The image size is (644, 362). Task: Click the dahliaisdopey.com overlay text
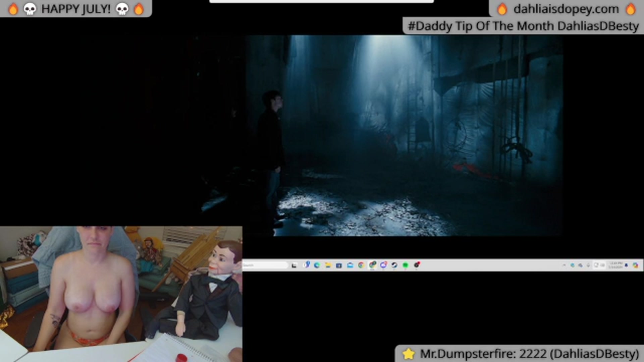(566, 9)
